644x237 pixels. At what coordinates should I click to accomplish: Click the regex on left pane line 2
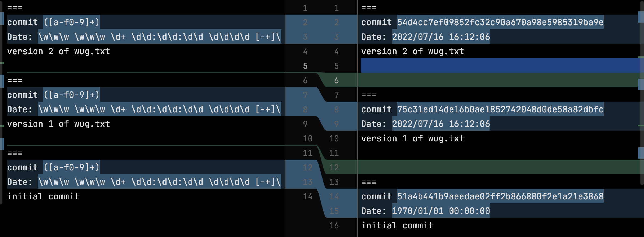71,22
